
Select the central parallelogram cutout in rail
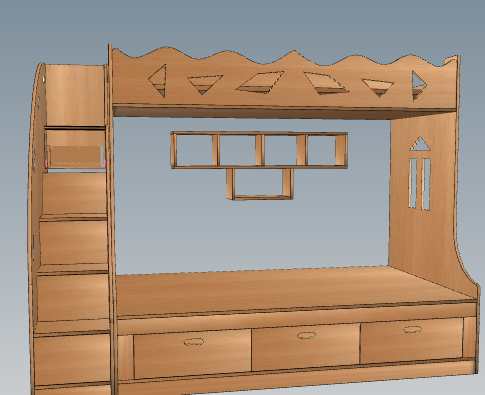coord(260,82)
